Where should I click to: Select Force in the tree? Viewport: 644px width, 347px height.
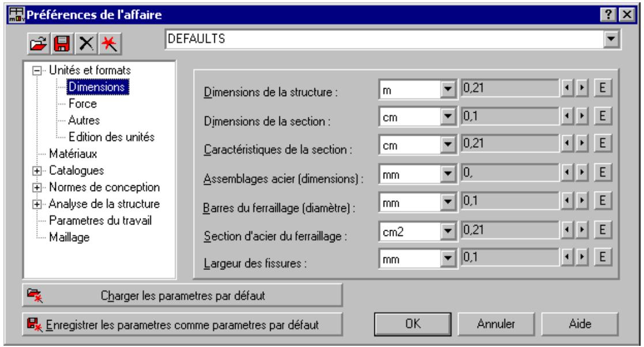coord(82,104)
